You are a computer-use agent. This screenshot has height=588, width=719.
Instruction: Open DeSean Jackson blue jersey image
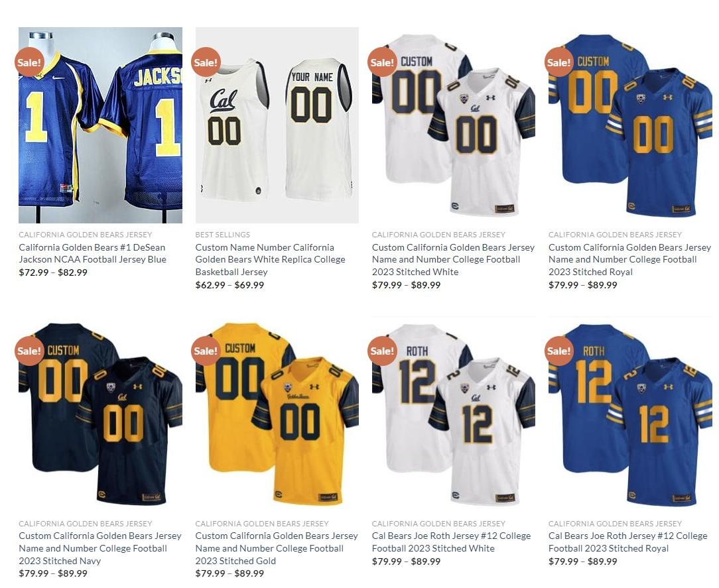click(100, 125)
